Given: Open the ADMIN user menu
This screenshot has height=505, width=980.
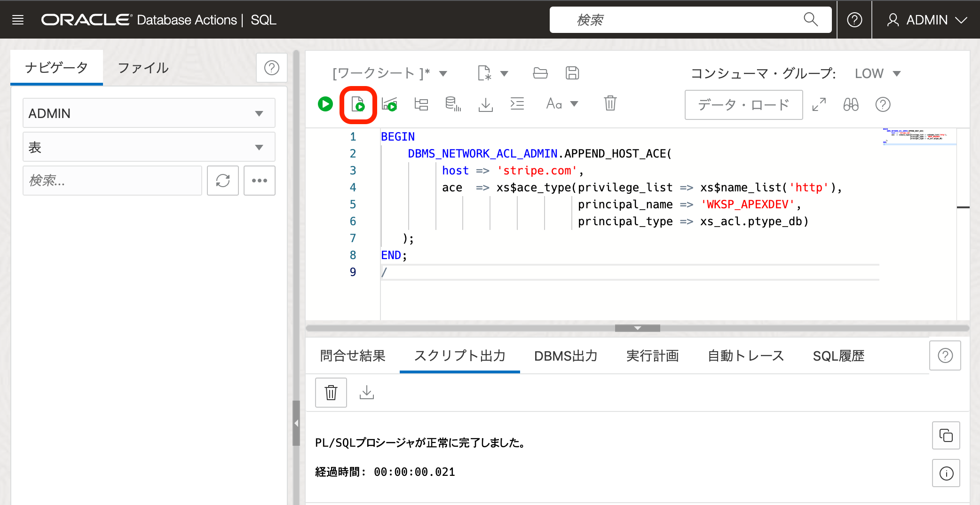Looking at the screenshot, I should pos(927,20).
